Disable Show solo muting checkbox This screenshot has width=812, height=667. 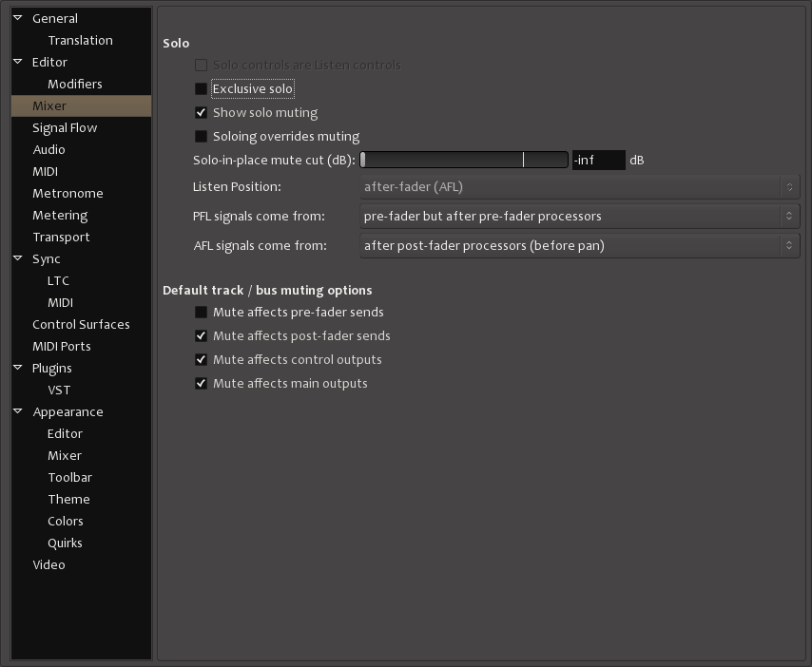coord(201,113)
